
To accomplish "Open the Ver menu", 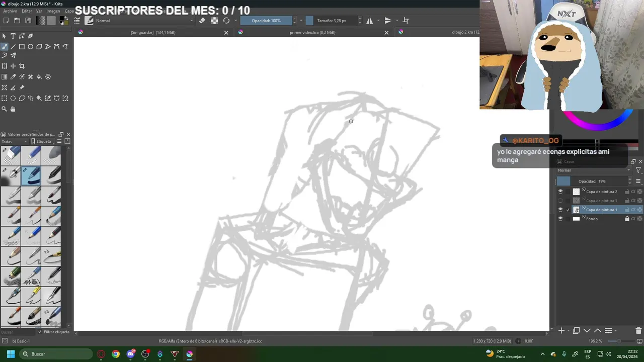I will [x=39, y=11].
